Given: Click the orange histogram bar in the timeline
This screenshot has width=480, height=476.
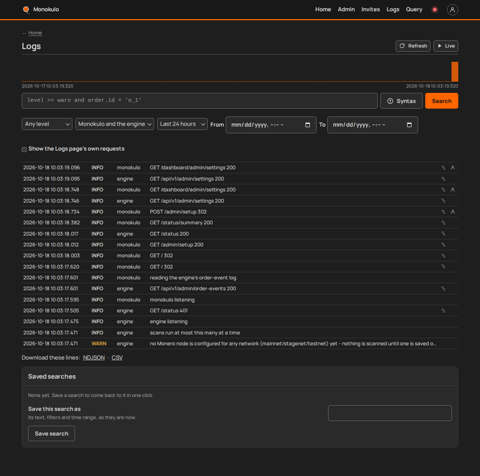Looking at the screenshot, I should [x=455, y=71].
